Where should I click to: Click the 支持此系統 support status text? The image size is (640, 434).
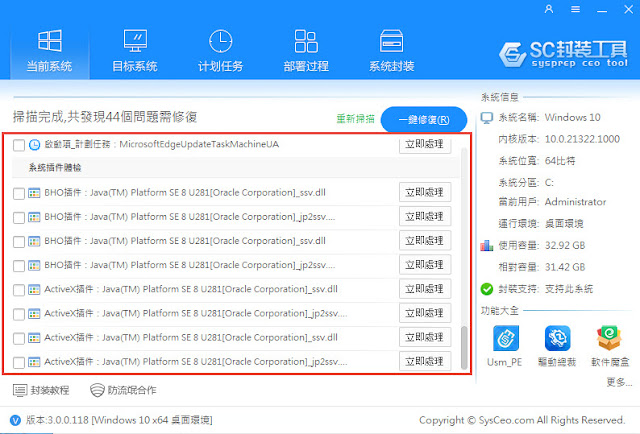point(569,289)
